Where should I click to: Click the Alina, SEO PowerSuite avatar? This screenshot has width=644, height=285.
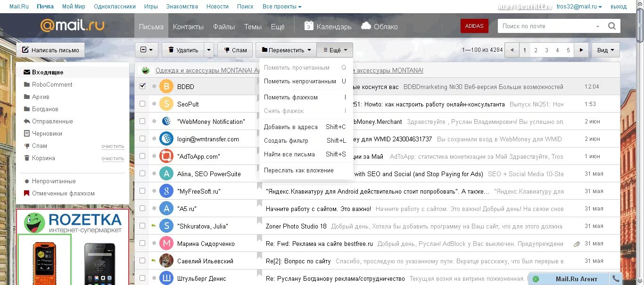166,174
